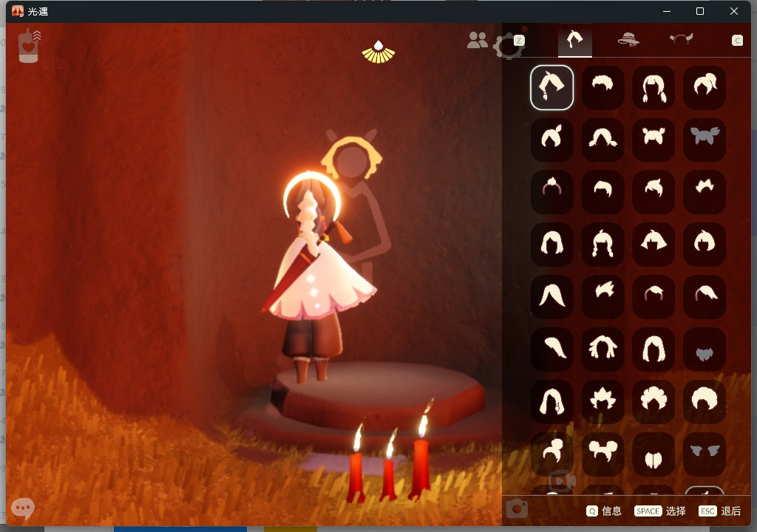
Task: Open the horns headpiece tab
Action: [681, 38]
